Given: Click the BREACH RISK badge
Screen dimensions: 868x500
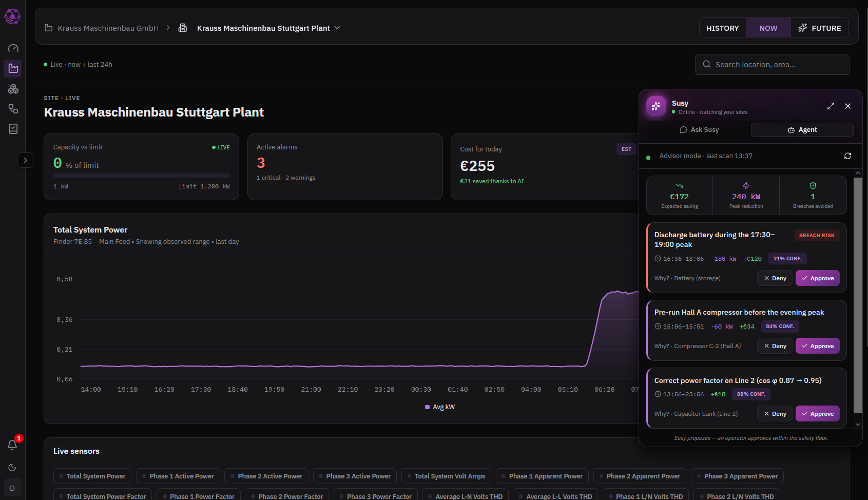Looking at the screenshot, I should [817, 235].
